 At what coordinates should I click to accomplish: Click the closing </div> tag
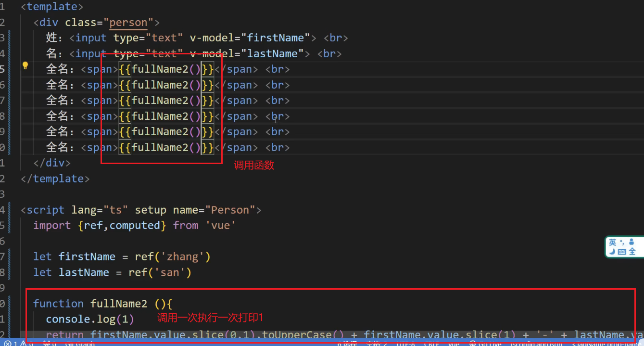point(52,163)
